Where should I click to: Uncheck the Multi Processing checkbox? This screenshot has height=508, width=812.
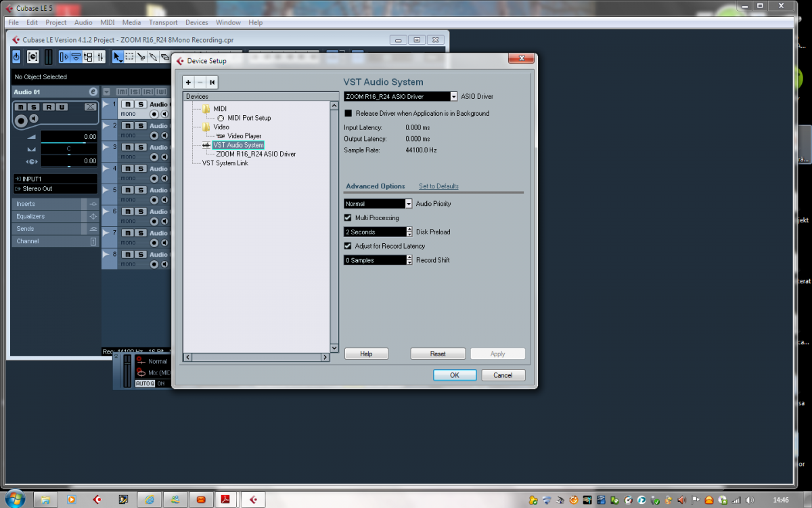(348, 218)
